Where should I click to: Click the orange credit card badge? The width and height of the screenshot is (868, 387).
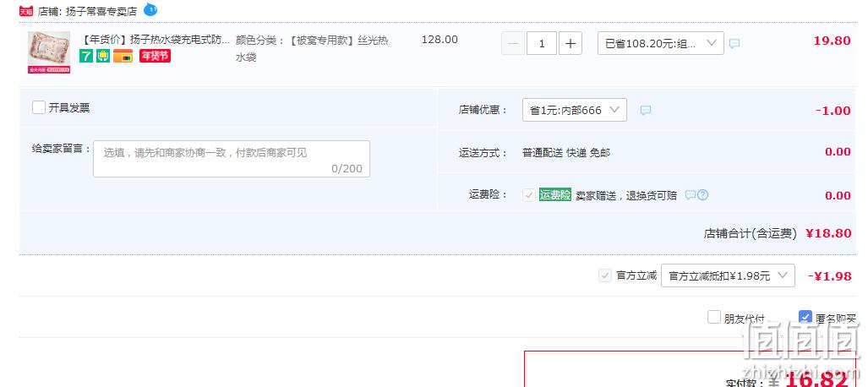coord(123,56)
